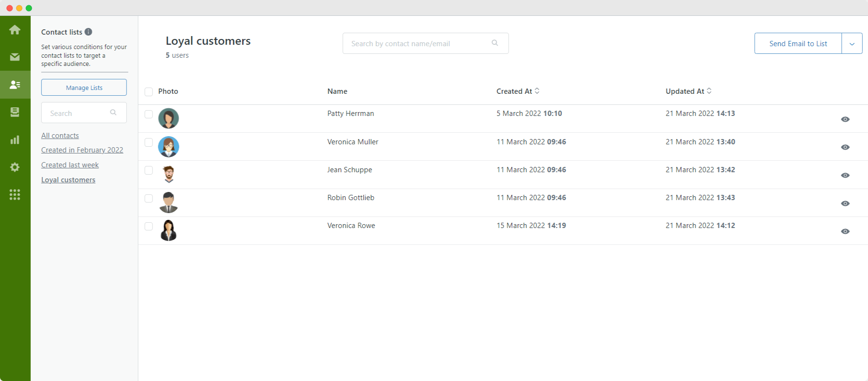Click Robin Gottlieb's avatar
The image size is (868, 381).
point(169,202)
